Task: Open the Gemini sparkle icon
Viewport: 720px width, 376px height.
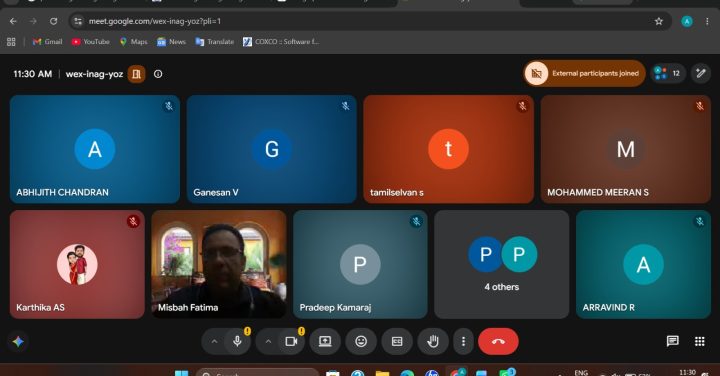Action: click(x=18, y=342)
